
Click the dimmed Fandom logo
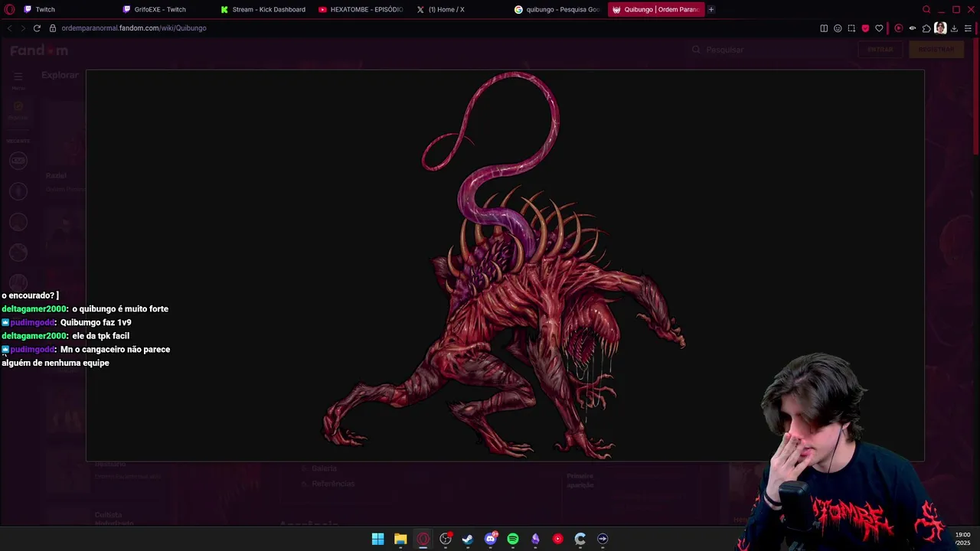click(39, 51)
